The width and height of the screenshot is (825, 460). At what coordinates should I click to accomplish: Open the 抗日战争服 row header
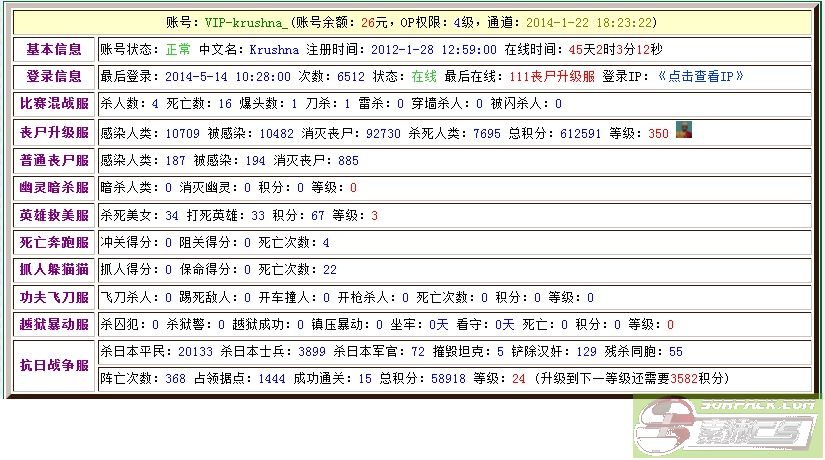[x=54, y=366]
